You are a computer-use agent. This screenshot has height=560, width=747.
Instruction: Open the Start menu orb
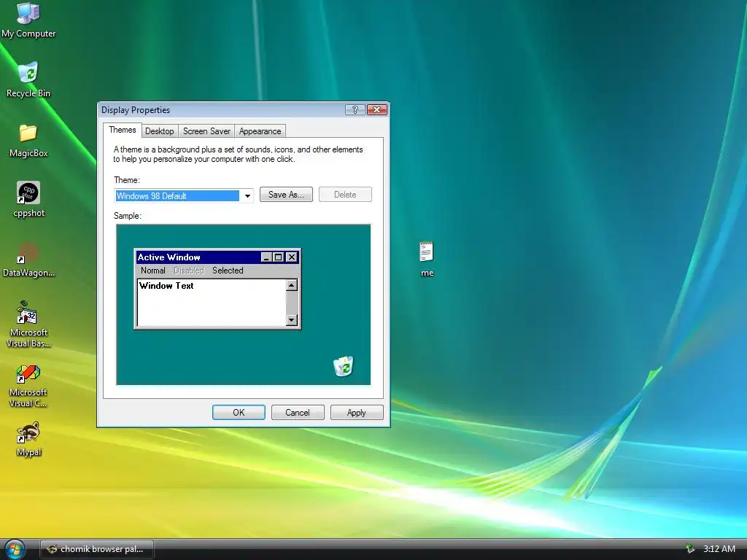click(x=15, y=549)
